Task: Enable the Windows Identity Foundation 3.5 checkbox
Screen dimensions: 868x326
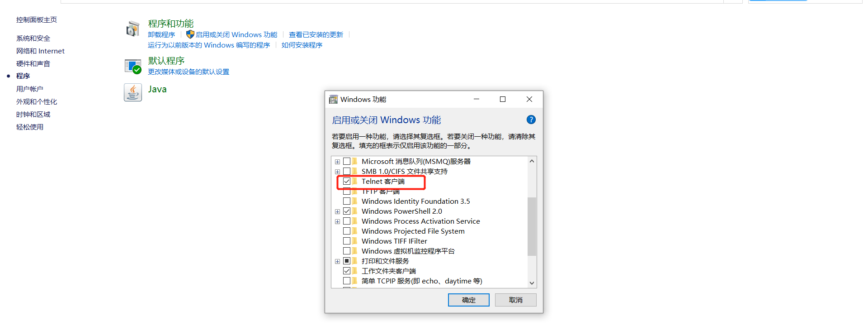Action: tap(347, 201)
